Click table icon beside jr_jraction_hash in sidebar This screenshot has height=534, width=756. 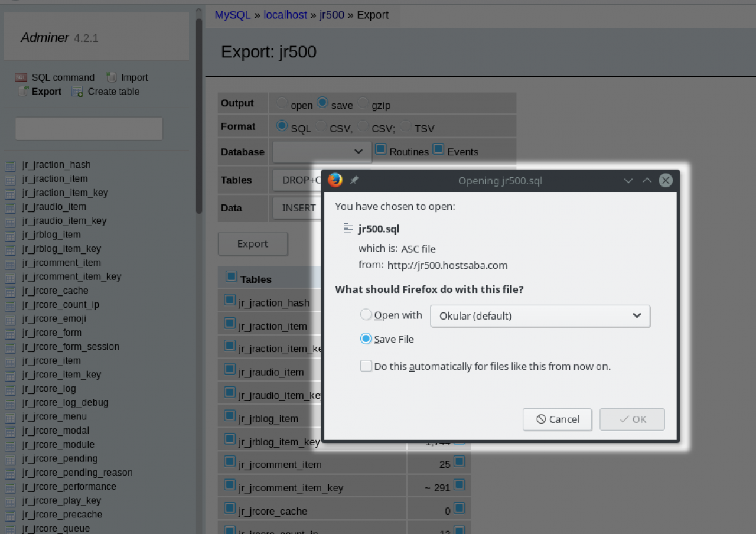10,165
